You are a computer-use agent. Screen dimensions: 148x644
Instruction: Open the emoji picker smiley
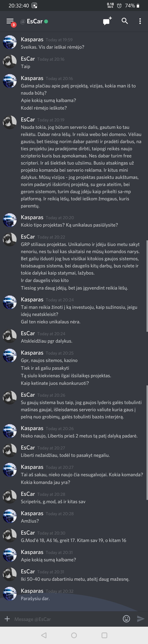pos(127,619)
